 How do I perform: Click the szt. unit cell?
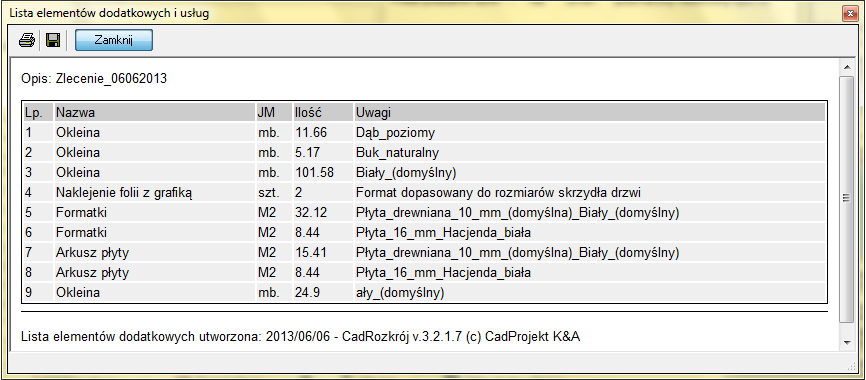click(273, 193)
